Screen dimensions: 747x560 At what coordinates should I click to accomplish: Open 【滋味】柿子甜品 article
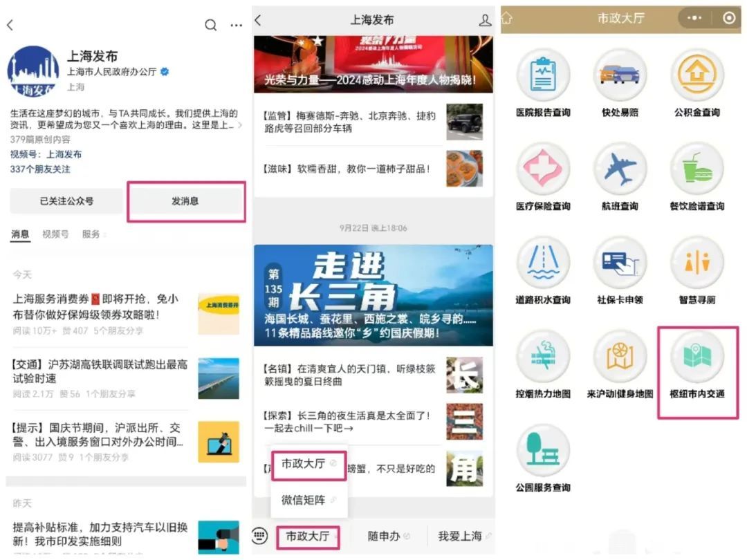373,169
